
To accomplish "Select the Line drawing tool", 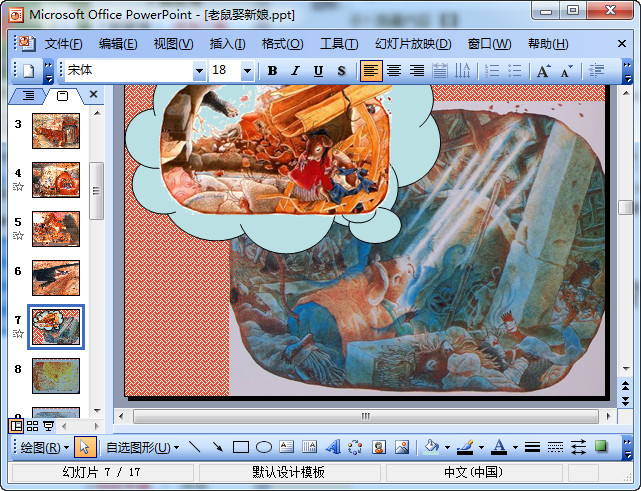I will 195,447.
